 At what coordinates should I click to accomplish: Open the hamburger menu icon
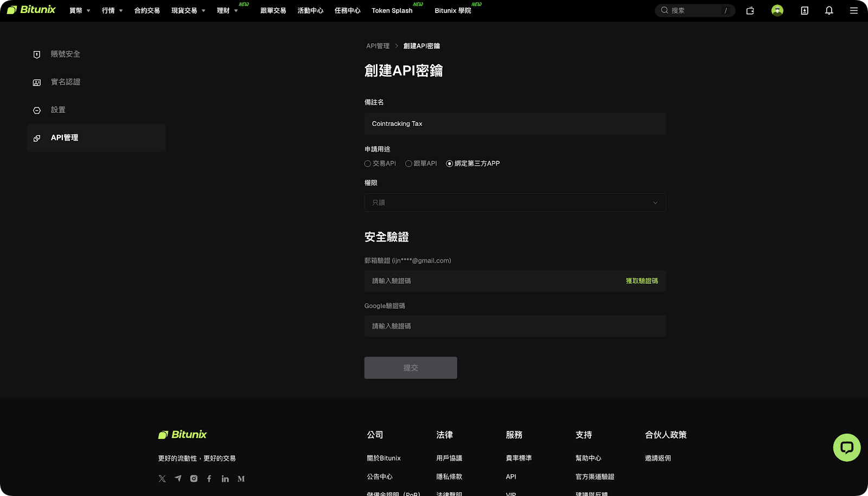pyautogui.click(x=853, y=10)
